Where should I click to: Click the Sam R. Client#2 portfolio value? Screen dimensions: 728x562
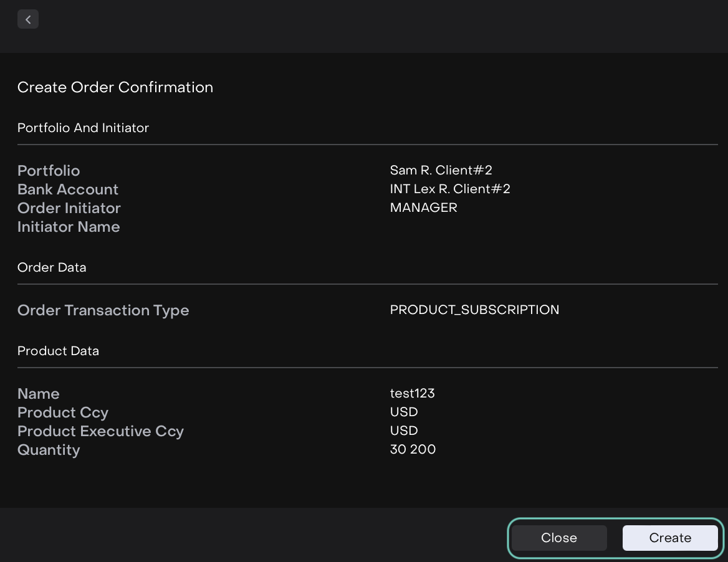coord(441,170)
